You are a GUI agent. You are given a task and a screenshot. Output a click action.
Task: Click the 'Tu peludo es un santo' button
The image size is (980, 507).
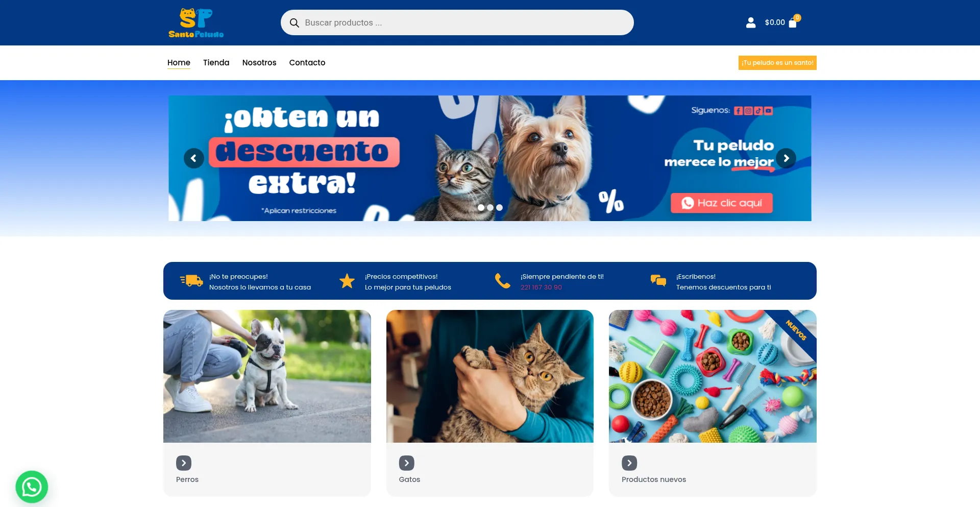777,63
